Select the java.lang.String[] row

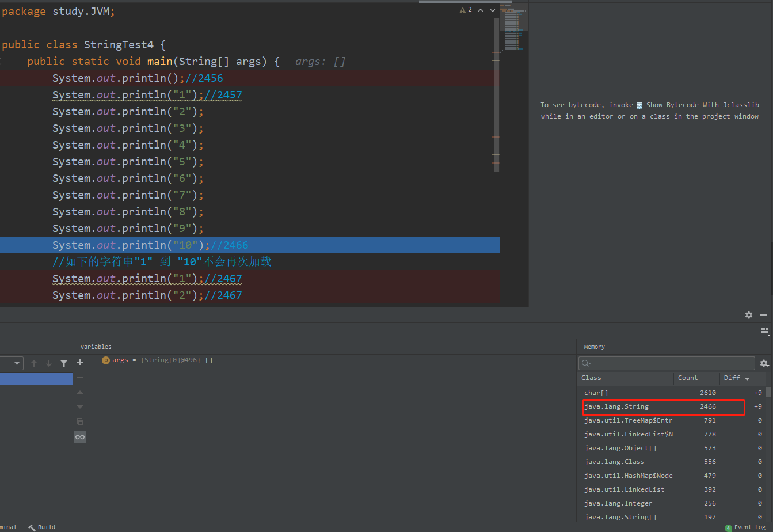pyautogui.click(x=671, y=517)
